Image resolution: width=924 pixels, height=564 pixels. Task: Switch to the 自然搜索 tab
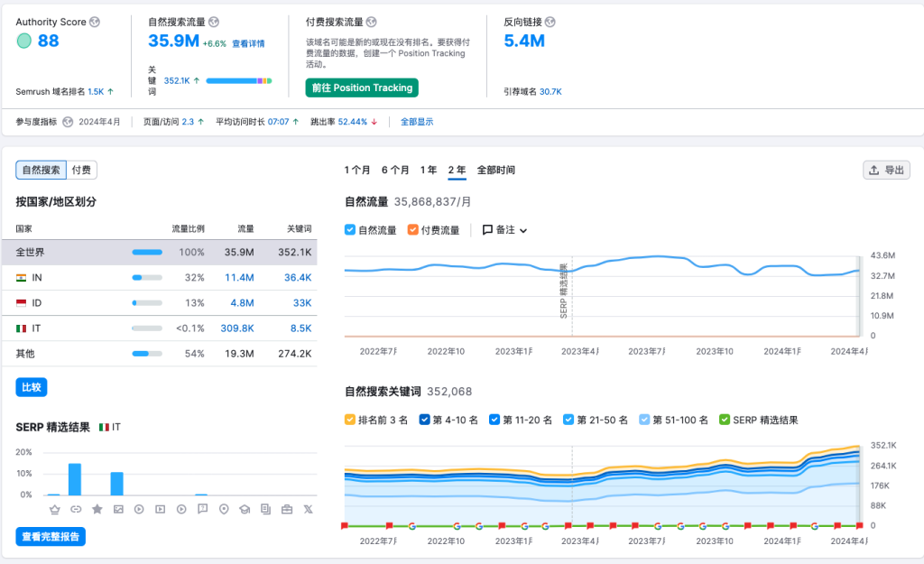(x=42, y=170)
